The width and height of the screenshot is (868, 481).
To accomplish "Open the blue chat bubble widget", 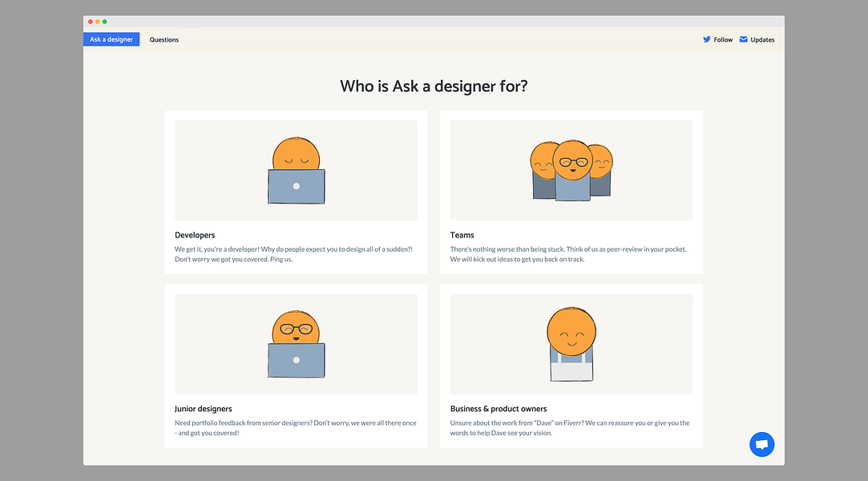I will tap(761, 444).
